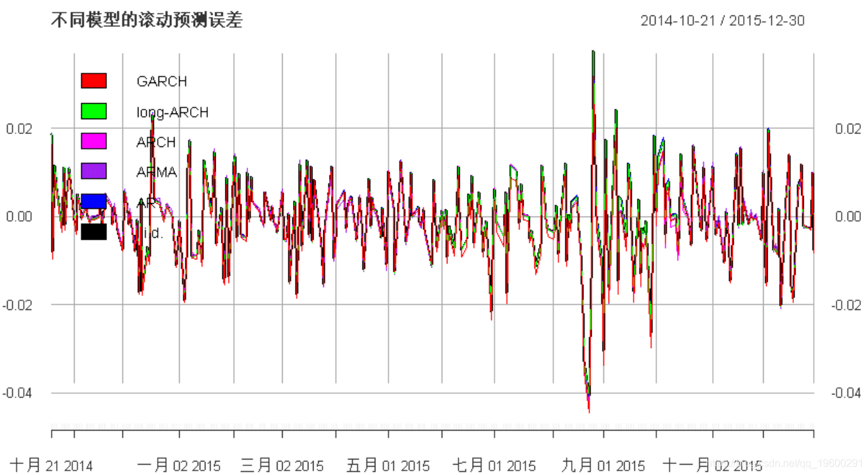Click the left y-axis value 0.00
This screenshot has height=475, width=868.
coord(19,217)
